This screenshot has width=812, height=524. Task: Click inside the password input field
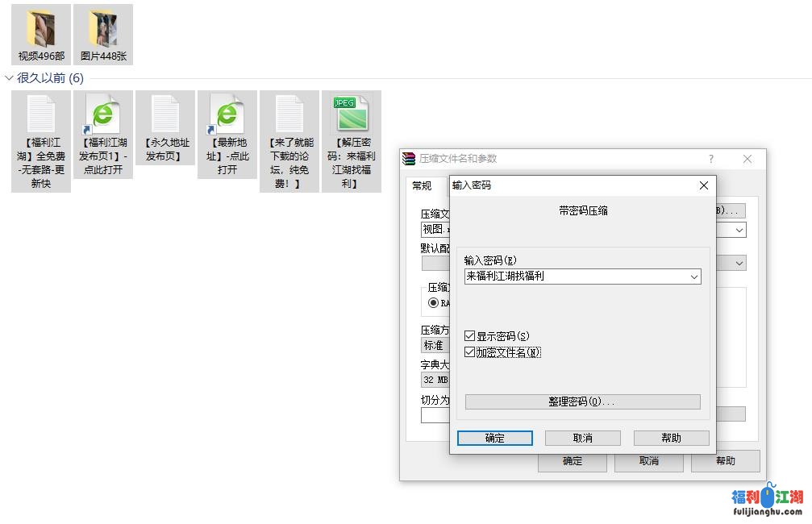[574, 277]
